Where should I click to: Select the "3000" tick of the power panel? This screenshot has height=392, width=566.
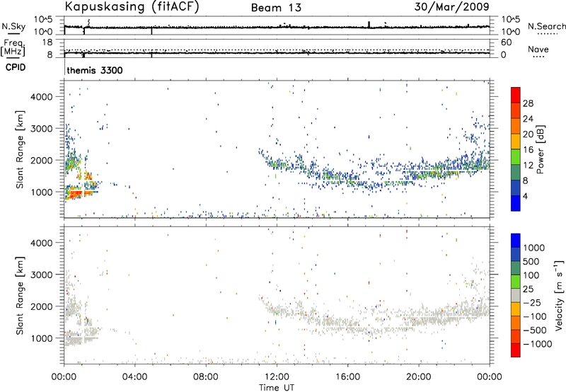(41, 129)
